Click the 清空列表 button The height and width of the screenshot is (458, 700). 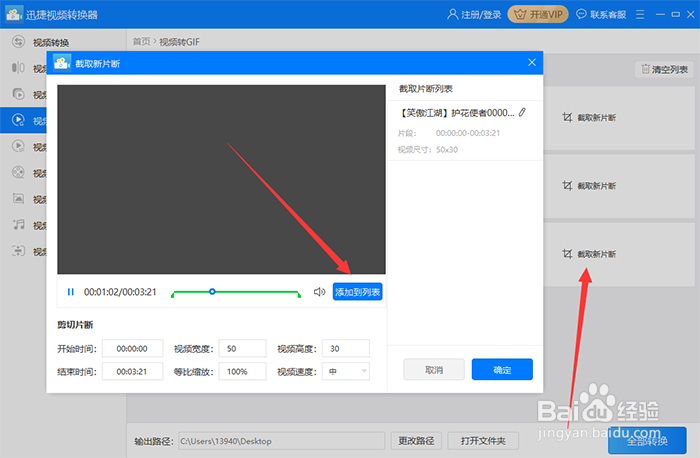[664, 69]
